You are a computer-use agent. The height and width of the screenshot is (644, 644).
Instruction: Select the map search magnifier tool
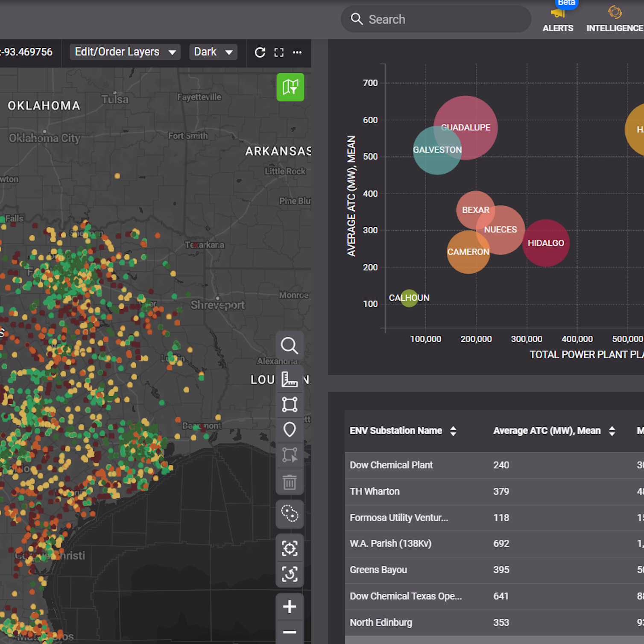click(x=290, y=346)
